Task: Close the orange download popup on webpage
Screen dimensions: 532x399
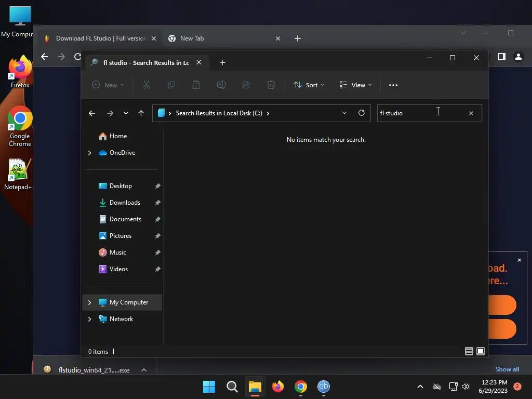Action: (x=519, y=260)
